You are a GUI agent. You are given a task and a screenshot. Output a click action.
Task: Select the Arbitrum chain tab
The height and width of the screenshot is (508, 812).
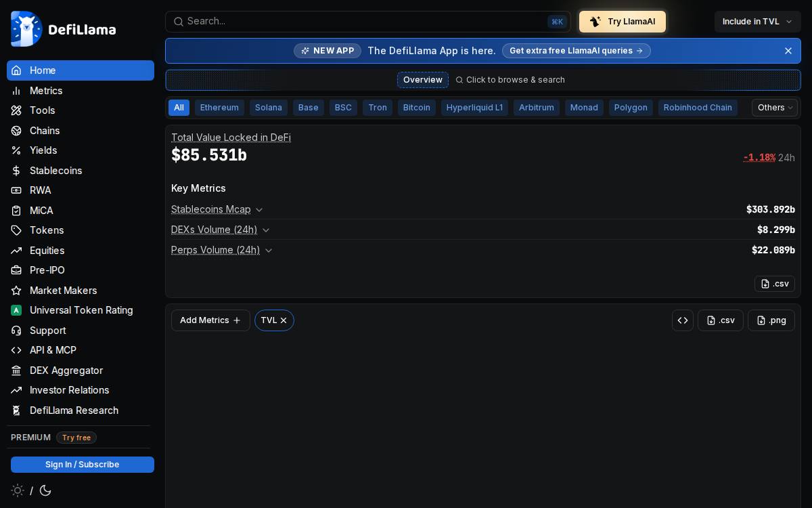tap(537, 108)
